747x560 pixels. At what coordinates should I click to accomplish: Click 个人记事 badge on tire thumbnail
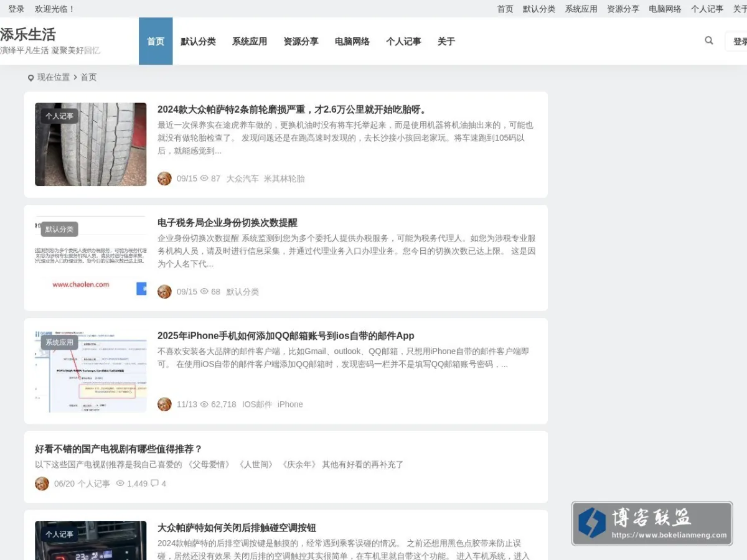coord(59,116)
